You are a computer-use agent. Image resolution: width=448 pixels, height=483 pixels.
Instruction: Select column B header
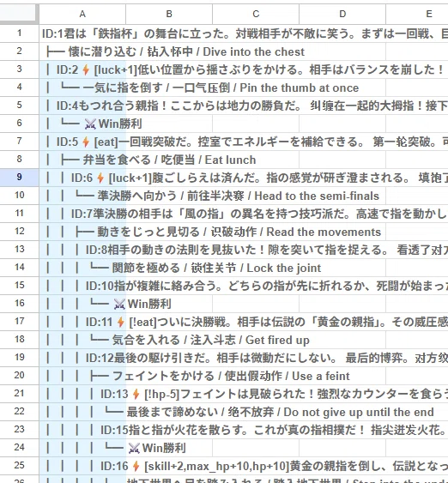pos(169,14)
